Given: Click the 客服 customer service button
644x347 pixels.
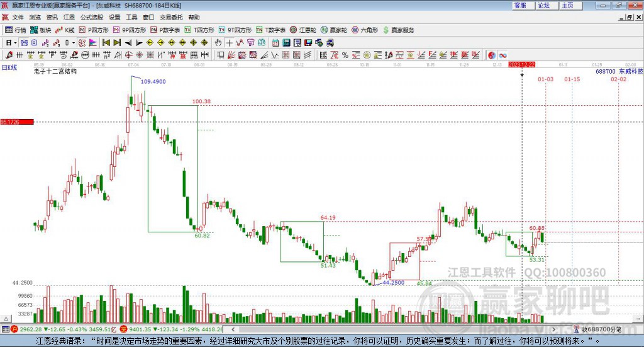Looking at the screenshot, I should (523, 5).
